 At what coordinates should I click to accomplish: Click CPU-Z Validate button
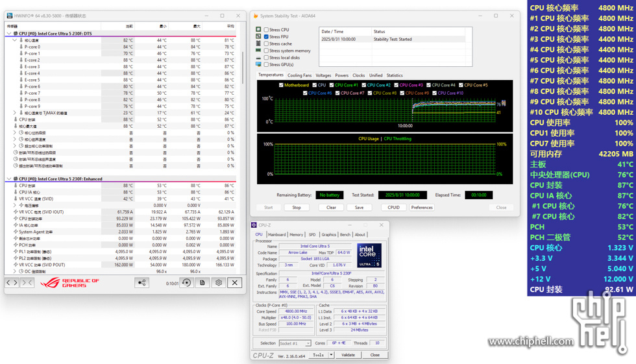(348, 355)
